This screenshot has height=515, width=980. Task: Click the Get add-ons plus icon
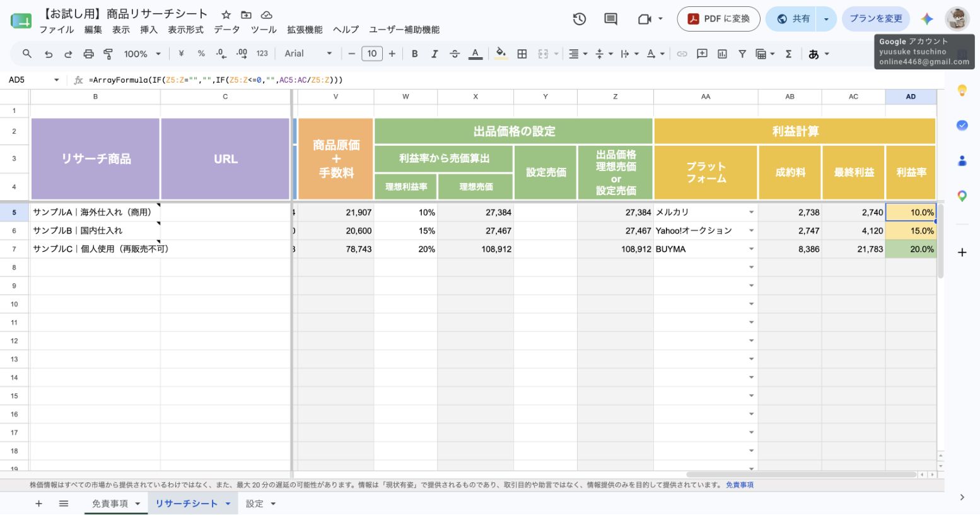[962, 252]
